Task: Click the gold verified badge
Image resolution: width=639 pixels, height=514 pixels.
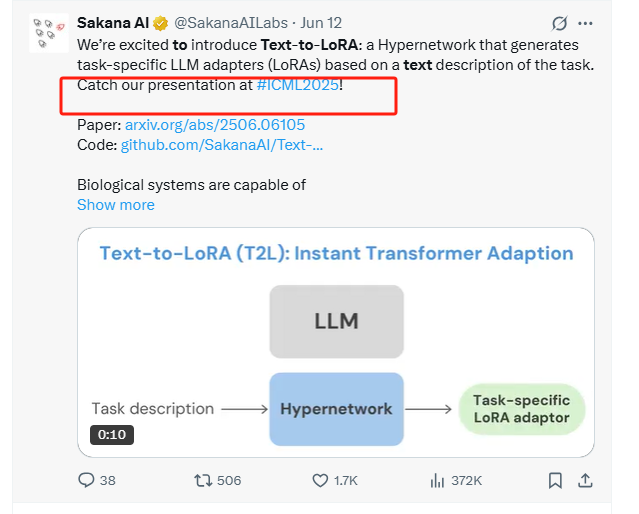Action: point(161,23)
